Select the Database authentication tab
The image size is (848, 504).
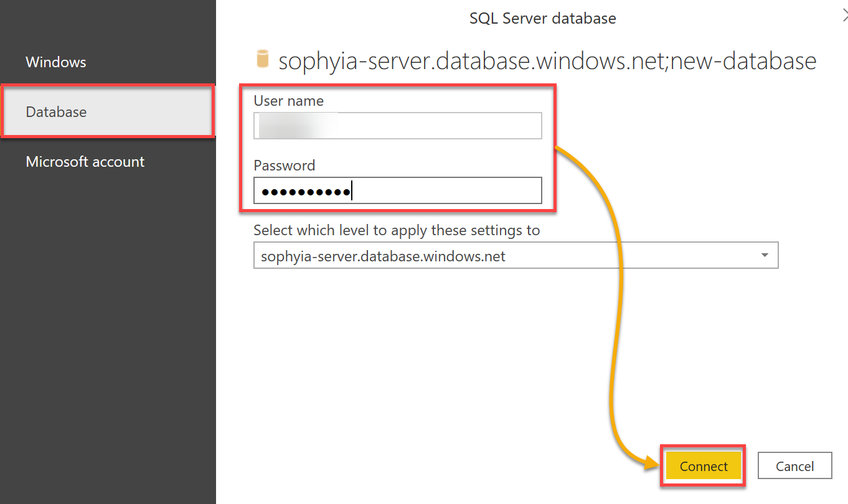(108, 112)
